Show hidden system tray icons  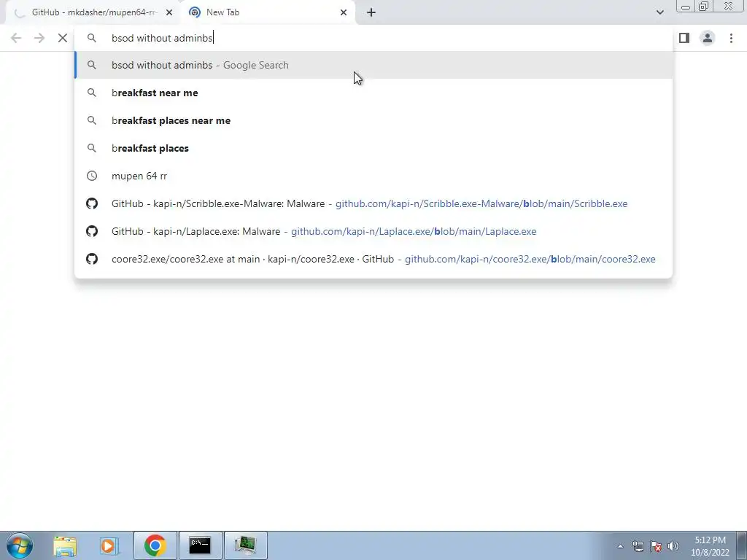pos(620,546)
